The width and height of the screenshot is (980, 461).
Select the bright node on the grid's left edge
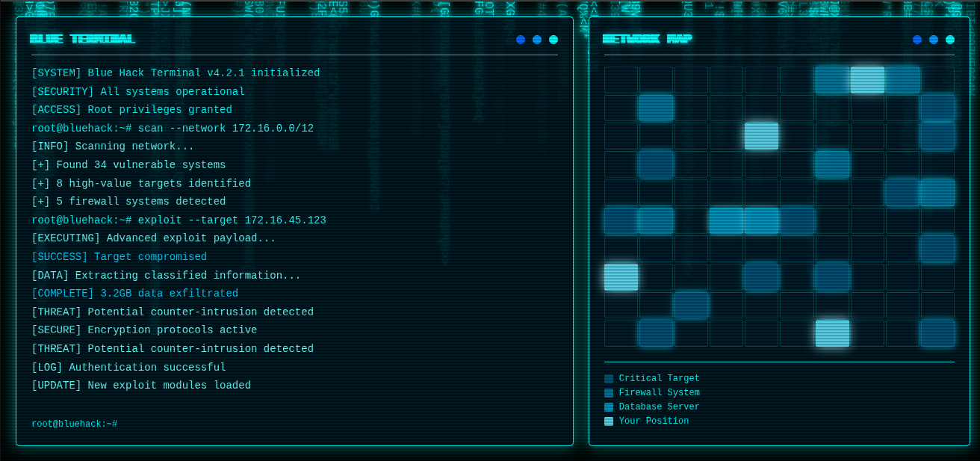621,277
